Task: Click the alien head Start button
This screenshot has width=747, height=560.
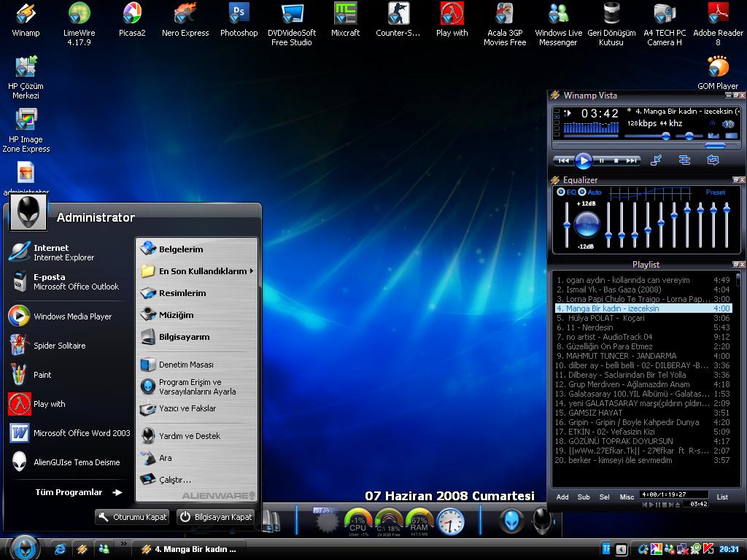Action: 23,548
